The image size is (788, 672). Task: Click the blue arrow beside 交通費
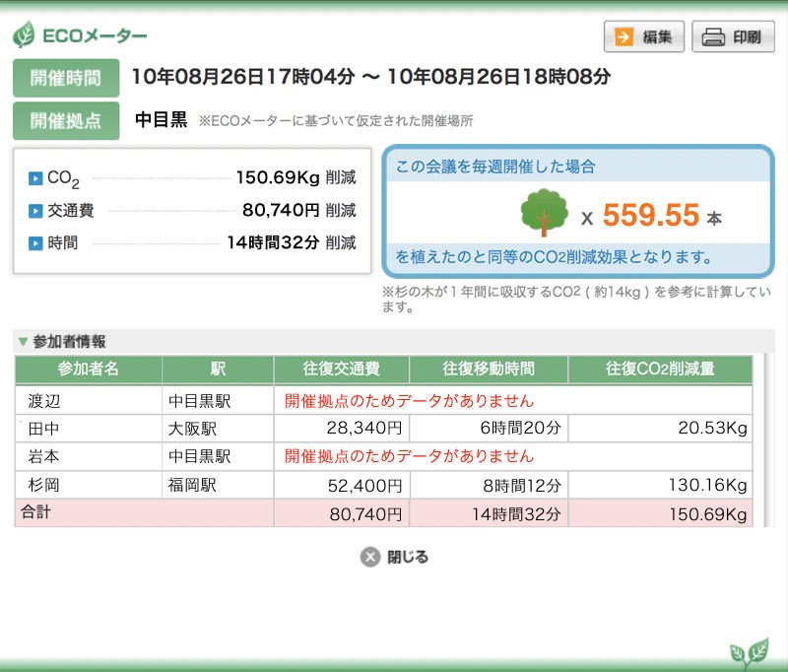pyautogui.click(x=35, y=211)
